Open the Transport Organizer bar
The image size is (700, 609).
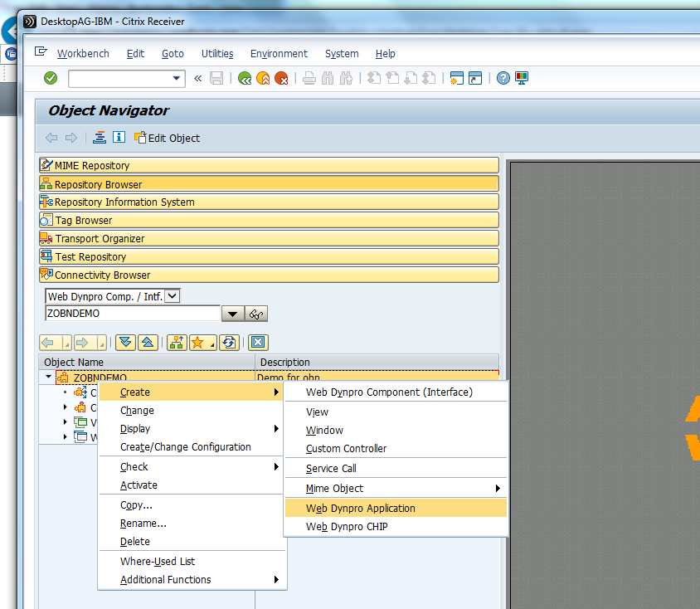[x=270, y=238]
